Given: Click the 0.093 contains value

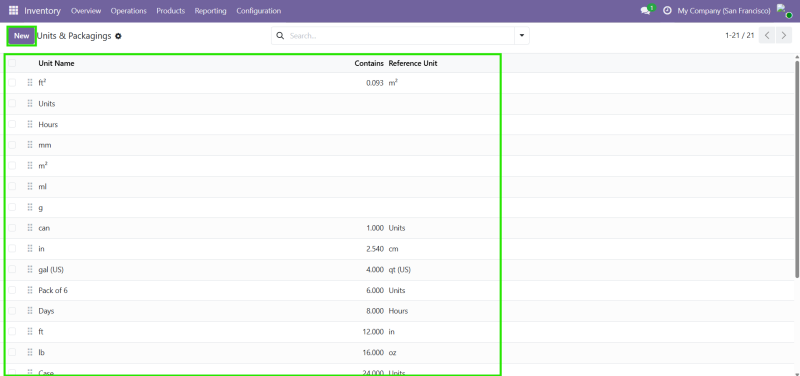Looking at the screenshot, I should coord(374,83).
